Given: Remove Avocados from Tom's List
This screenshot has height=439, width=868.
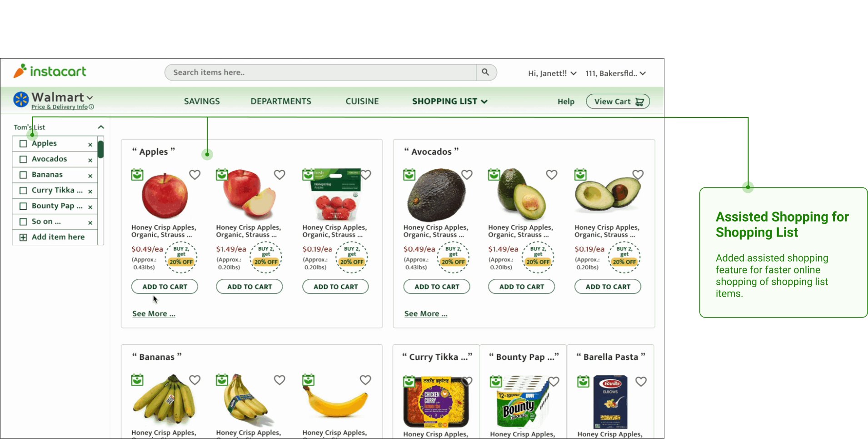Looking at the screenshot, I should click(x=90, y=160).
